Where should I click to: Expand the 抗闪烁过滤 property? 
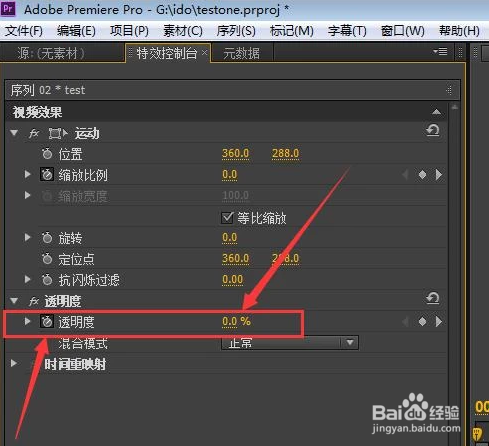click(x=28, y=279)
